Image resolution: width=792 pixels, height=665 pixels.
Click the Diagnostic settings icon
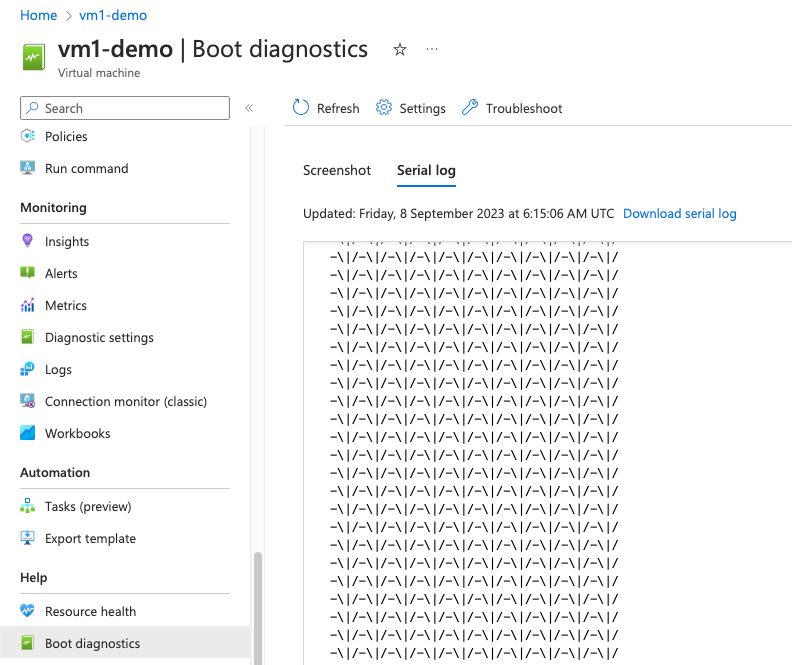click(x=28, y=337)
